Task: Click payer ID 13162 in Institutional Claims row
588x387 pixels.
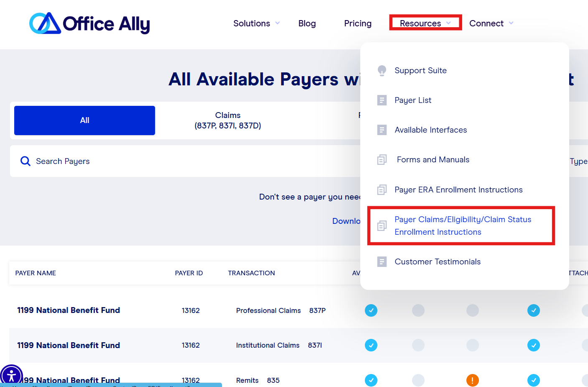Action: (x=191, y=345)
